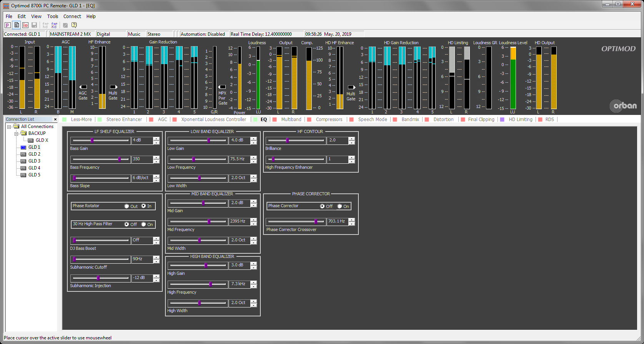644x344 pixels.
Task: Decrease High Gain with down spinner arrow
Action: (253, 267)
